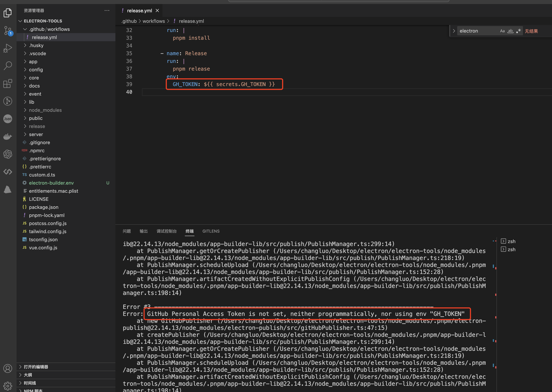
Task: Open the Accounts menu in activity bar
Action: (8, 369)
